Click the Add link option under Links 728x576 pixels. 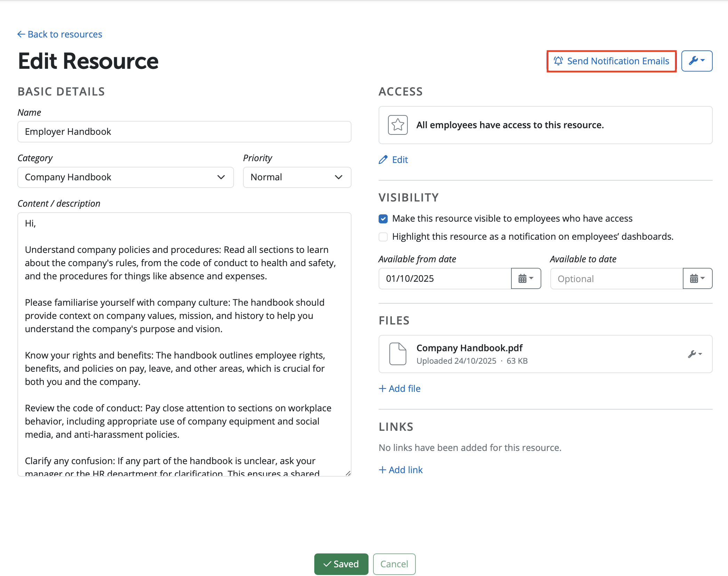401,470
